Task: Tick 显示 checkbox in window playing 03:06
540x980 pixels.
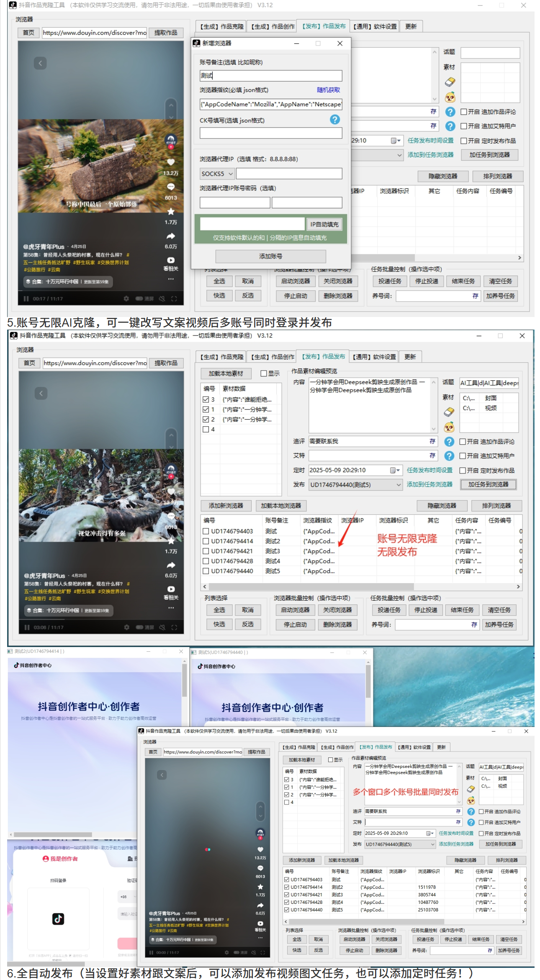Action: coord(264,374)
